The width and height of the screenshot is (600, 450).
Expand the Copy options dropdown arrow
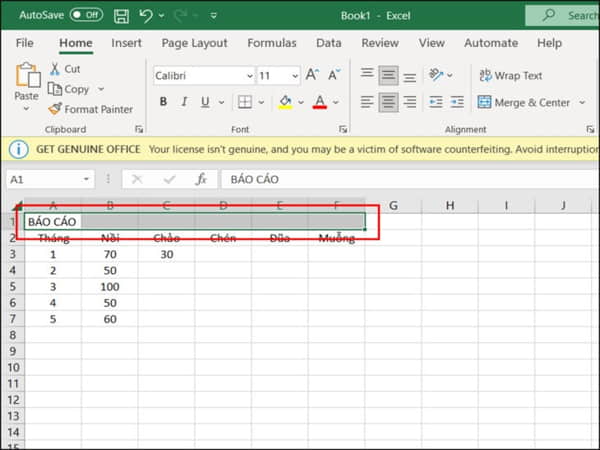tap(101, 89)
